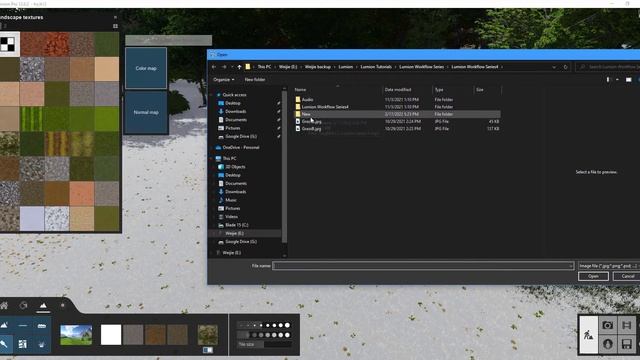Select the 137 KB JPG file

[x=397, y=129]
